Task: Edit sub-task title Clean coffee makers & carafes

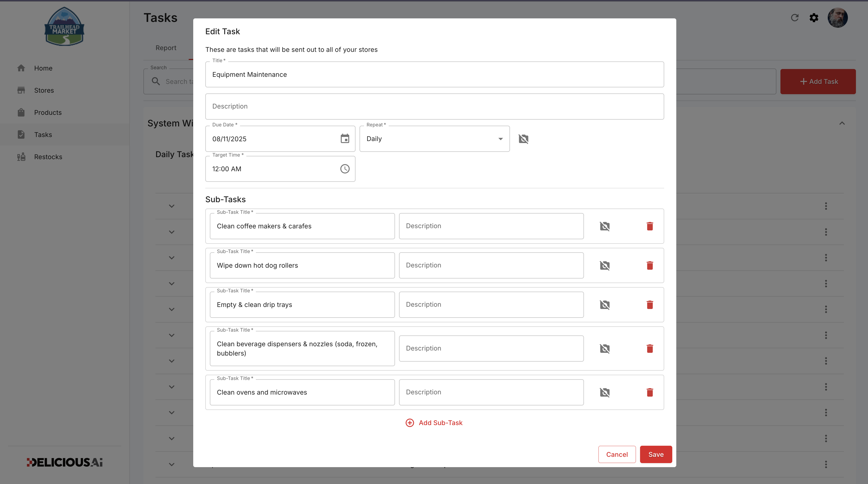Action: (x=302, y=226)
